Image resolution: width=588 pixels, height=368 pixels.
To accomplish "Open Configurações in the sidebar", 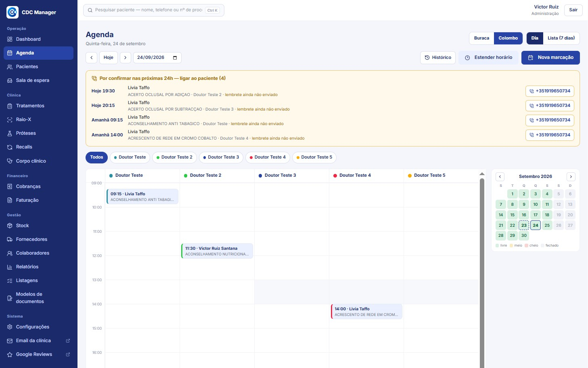I will pos(39,327).
